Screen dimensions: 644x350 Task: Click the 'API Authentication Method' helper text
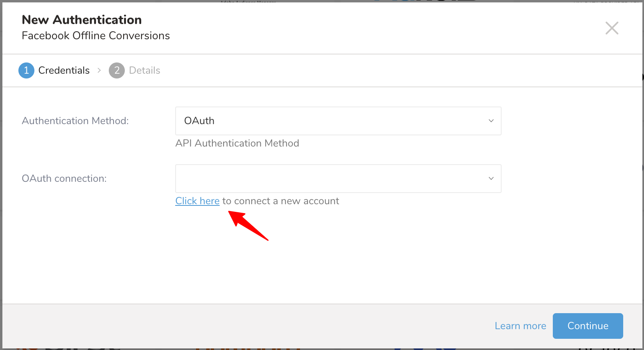pyautogui.click(x=237, y=143)
